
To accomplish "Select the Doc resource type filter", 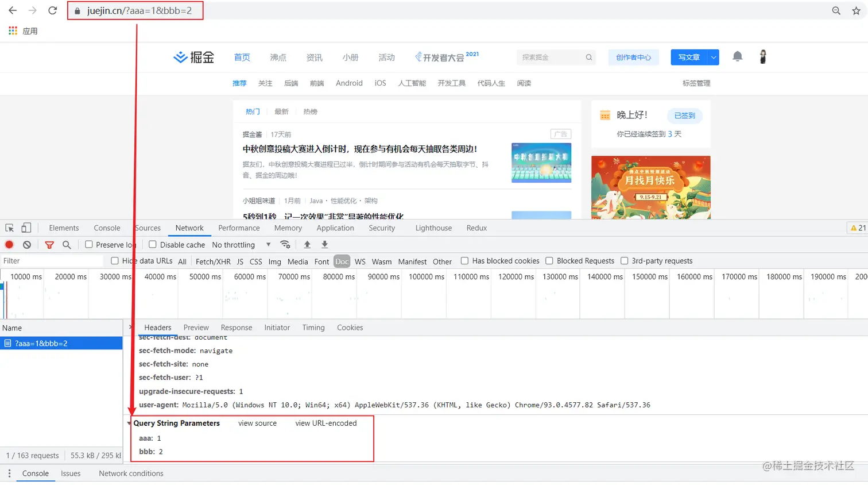I will tap(342, 261).
